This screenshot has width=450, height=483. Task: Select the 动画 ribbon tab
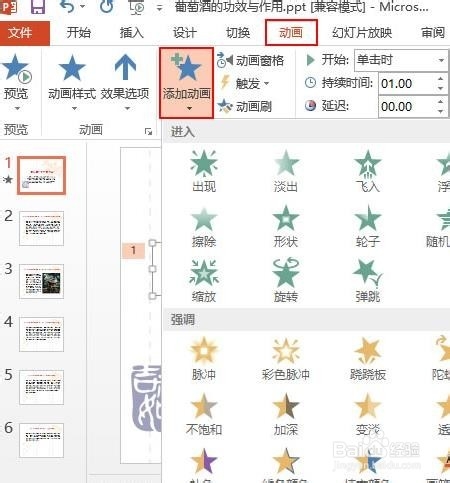tap(291, 32)
